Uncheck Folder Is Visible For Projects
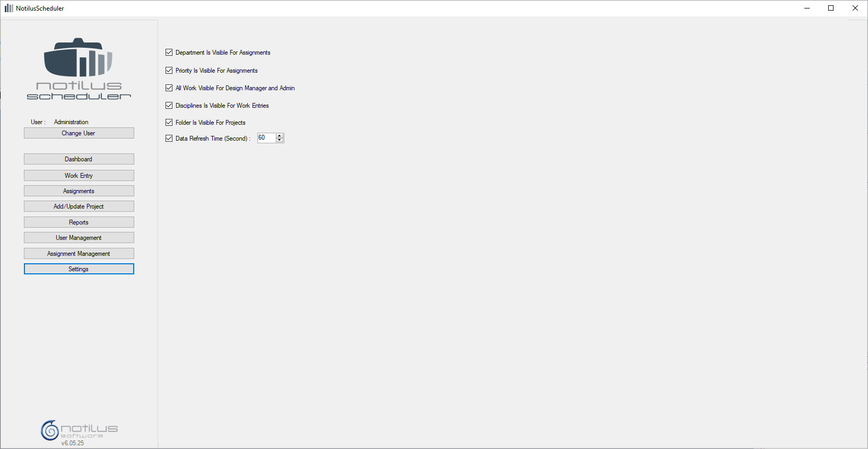The width and height of the screenshot is (868, 449). click(x=169, y=123)
